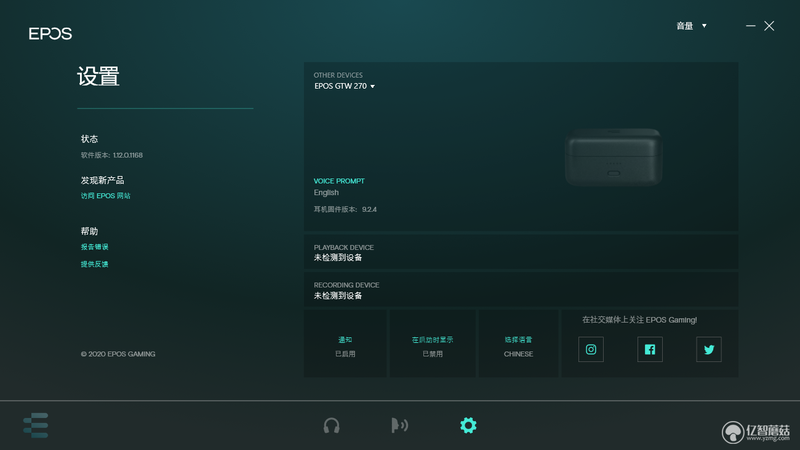
Task: Click VOICE PROMPT English setting
Action: point(339,187)
